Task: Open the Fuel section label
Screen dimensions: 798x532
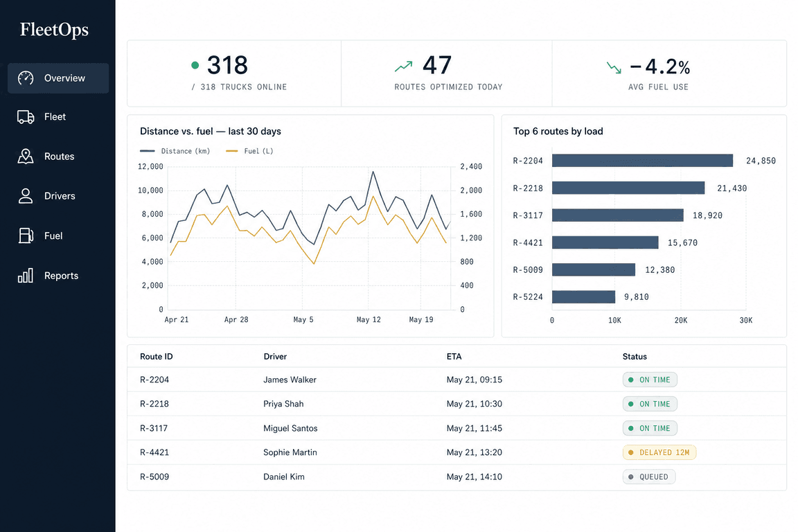Action: click(x=53, y=236)
